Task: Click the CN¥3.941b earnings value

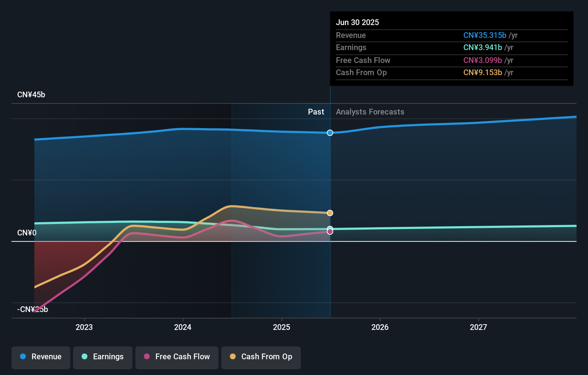Action: 483,47
